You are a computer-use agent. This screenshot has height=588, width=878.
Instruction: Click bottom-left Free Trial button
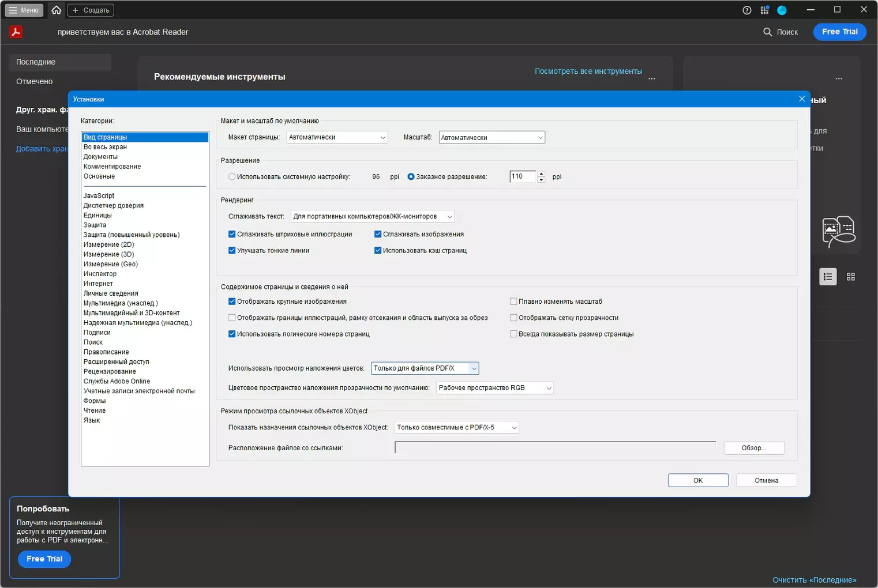[44, 559]
